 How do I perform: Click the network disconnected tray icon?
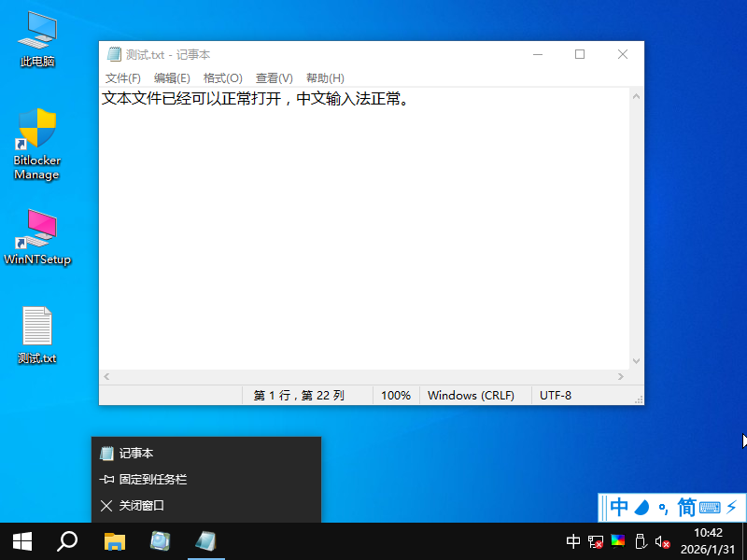point(595,541)
